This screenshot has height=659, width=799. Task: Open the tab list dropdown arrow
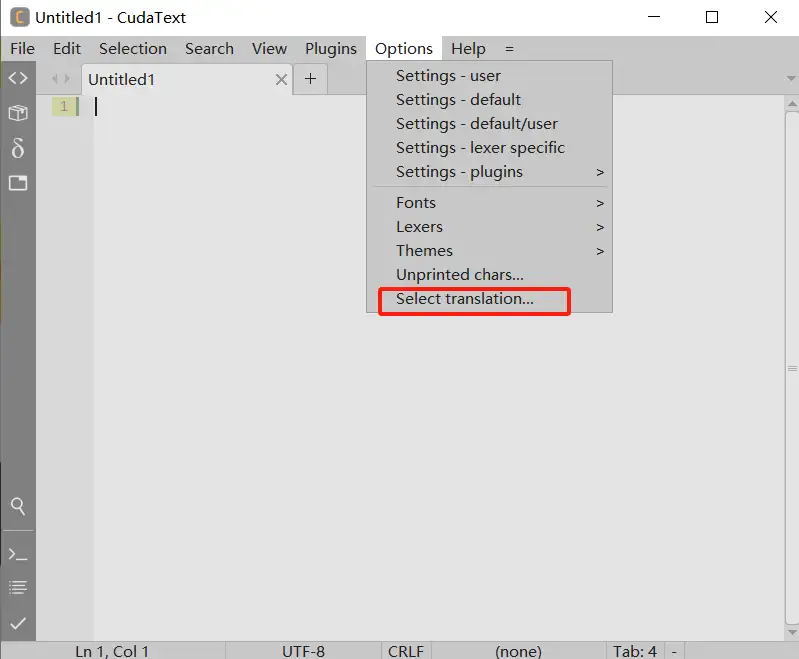tap(791, 78)
